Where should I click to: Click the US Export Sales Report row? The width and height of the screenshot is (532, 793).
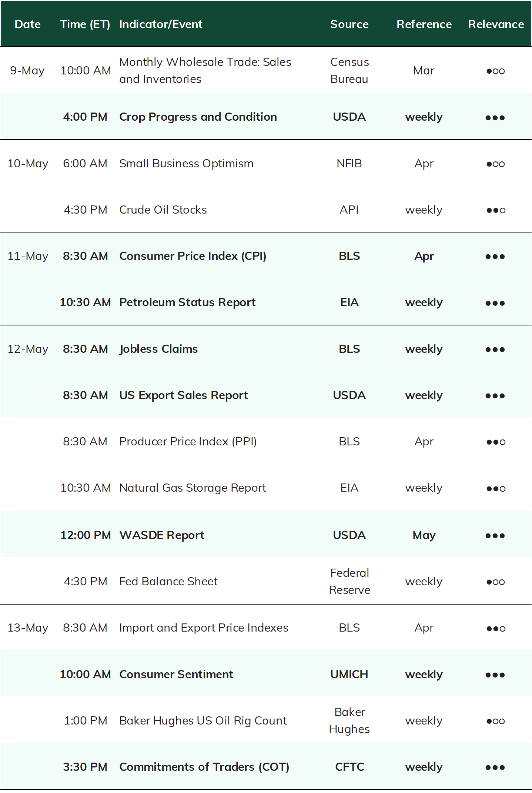(x=266, y=395)
